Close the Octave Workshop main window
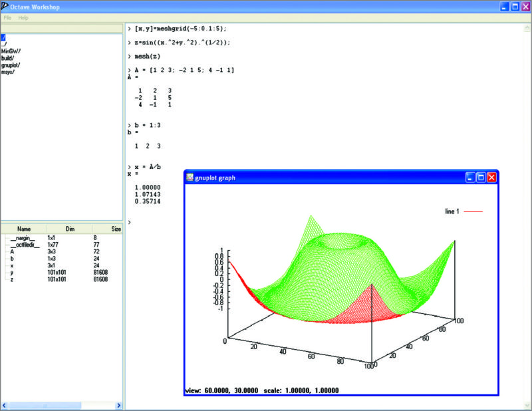The image size is (532, 411). coord(525,6)
